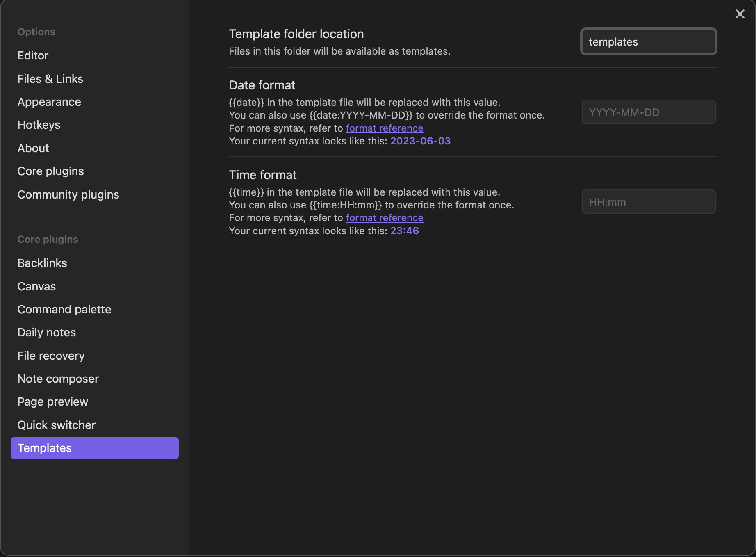This screenshot has height=557, width=756.
Task: Go to Daily notes settings
Action: click(46, 332)
